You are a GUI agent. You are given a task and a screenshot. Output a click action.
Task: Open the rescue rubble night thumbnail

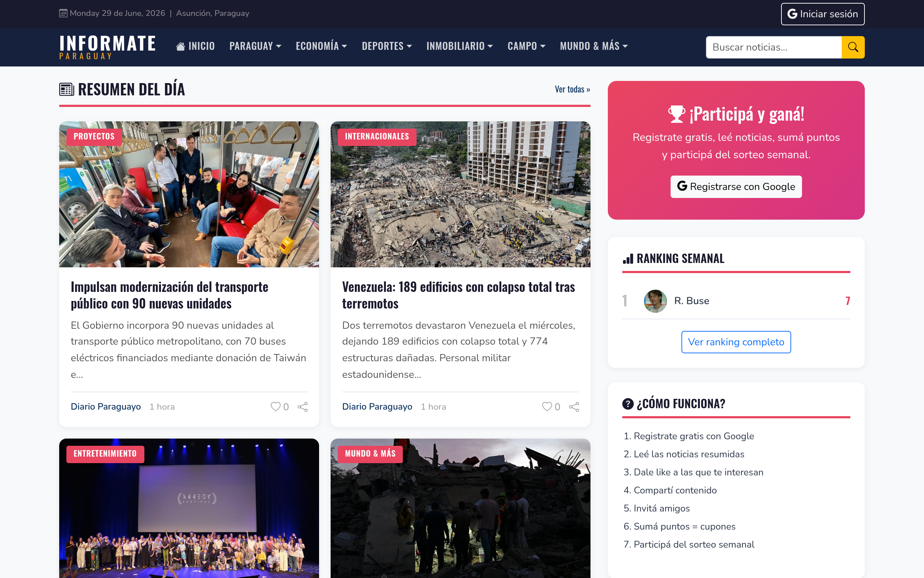[461, 508]
